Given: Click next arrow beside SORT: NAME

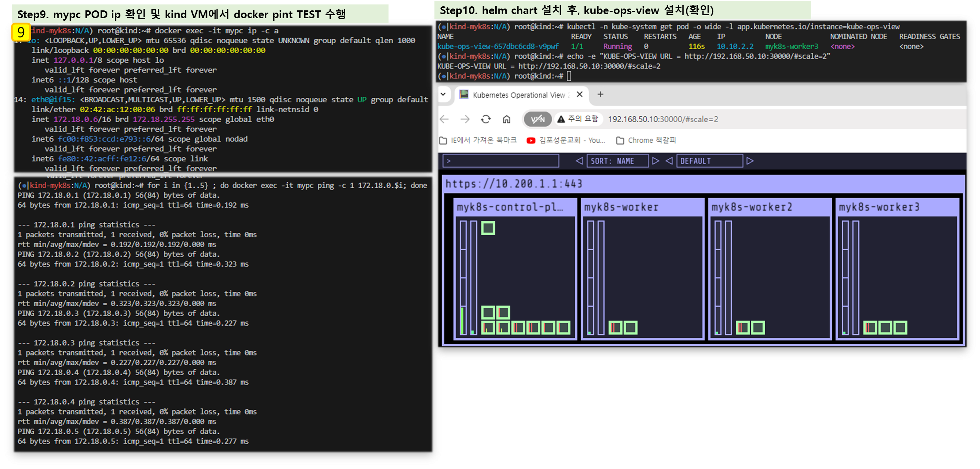Looking at the screenshot, I should 656,161.
